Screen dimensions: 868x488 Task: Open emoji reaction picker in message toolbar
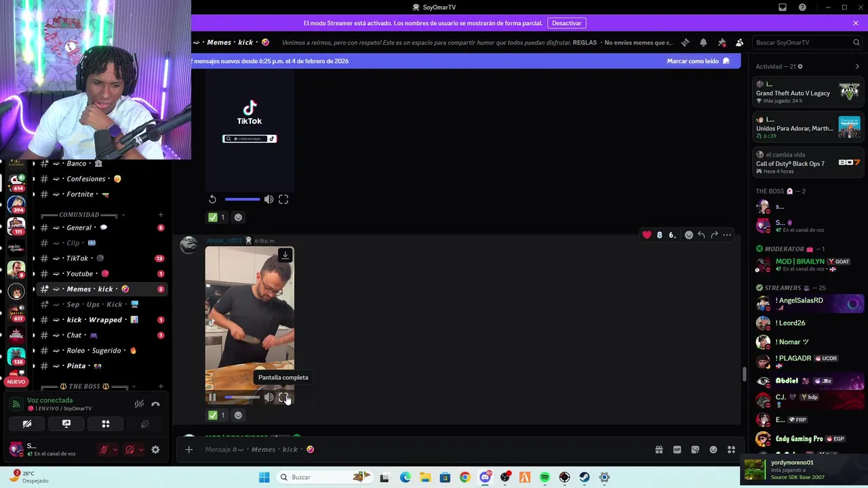(689, 235)
